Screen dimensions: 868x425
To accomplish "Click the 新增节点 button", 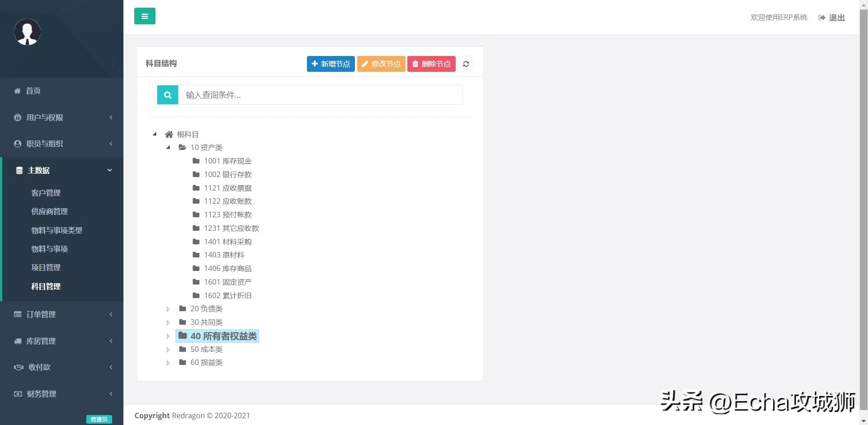I will [x=330, y=64].
